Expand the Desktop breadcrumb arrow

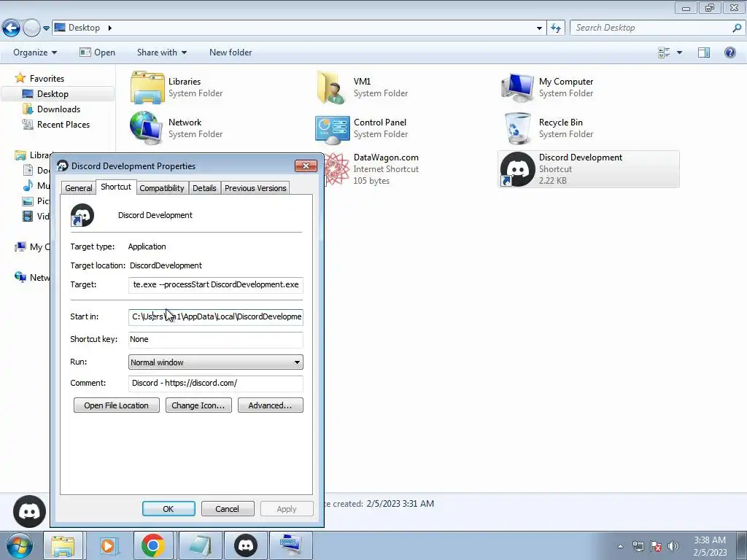109,28
